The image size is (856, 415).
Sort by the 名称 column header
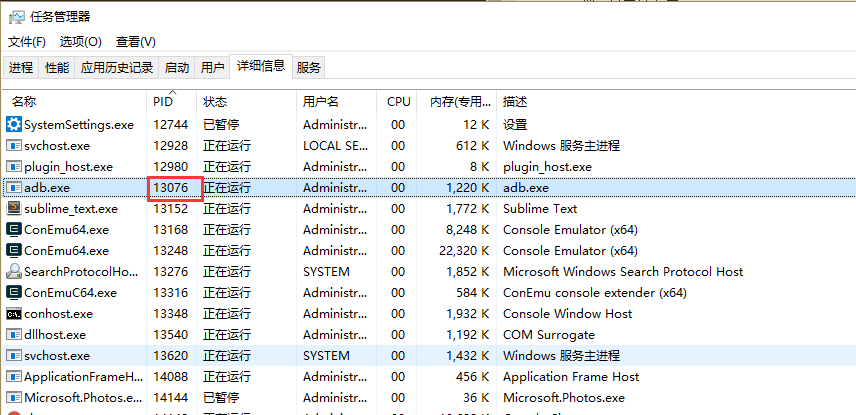[x=74, y=102]
